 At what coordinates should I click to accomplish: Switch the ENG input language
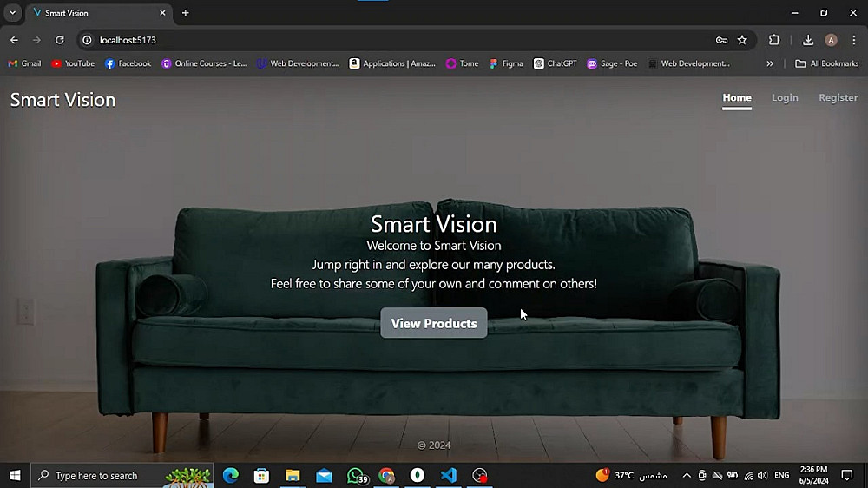[x=782, y=475]
